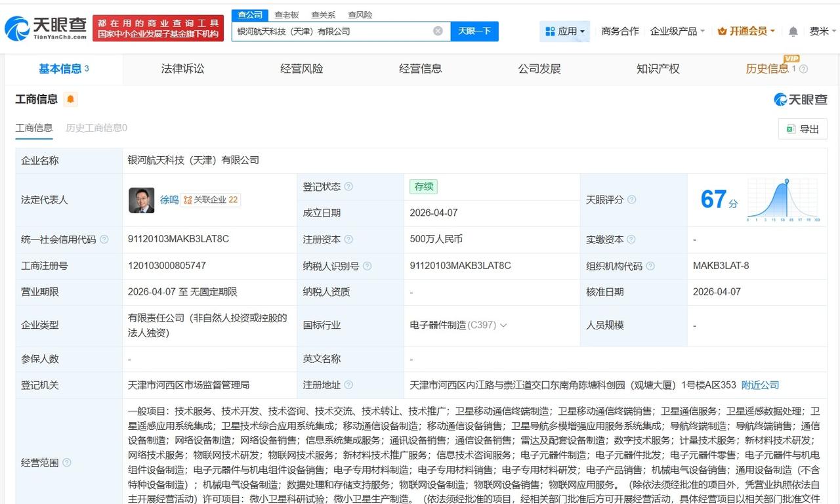Viewport: 840px width, 504px height.
Task: Open the 附近公司 link
Action: pyautogui.click(x=759, y=385)
